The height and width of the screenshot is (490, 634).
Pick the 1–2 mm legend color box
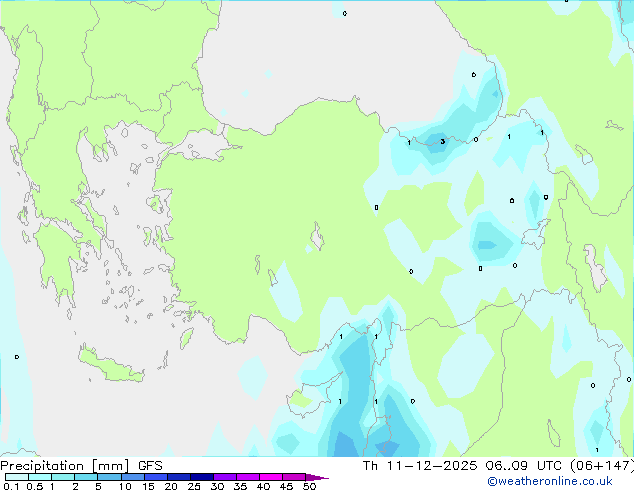point(63,477)
